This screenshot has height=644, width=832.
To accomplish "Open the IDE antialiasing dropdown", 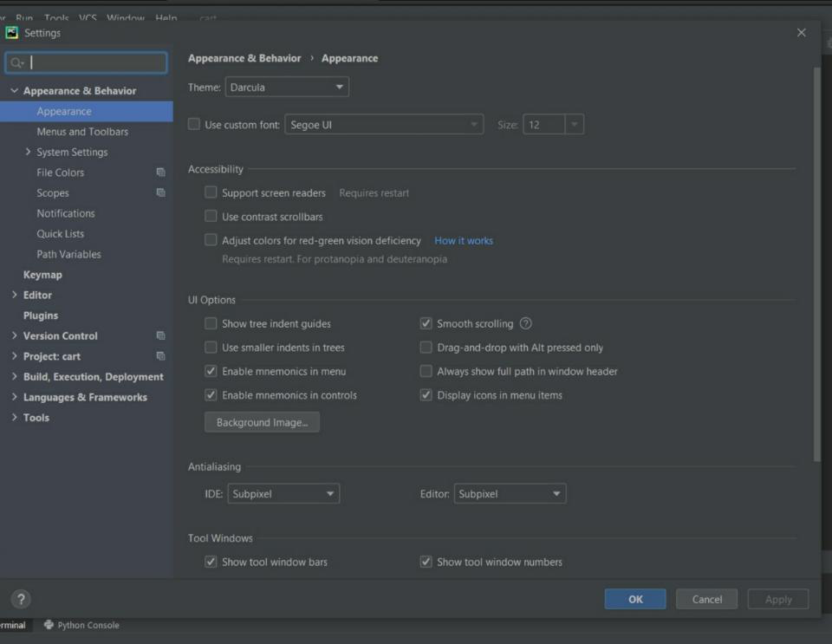I will [x=283, y=494].
